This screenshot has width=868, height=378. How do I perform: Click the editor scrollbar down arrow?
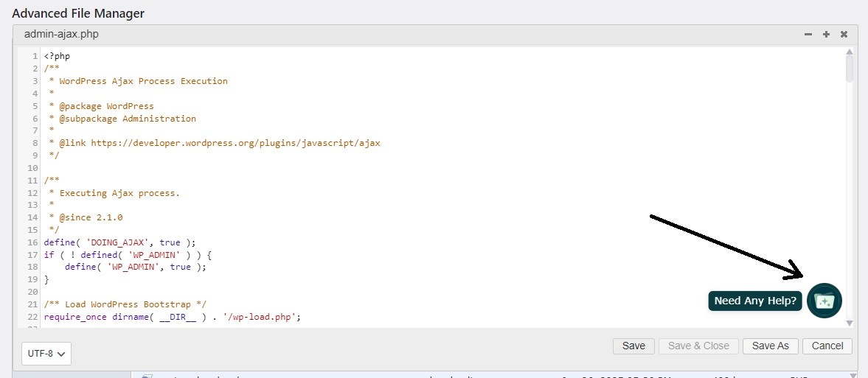click(x=849, y=323)
